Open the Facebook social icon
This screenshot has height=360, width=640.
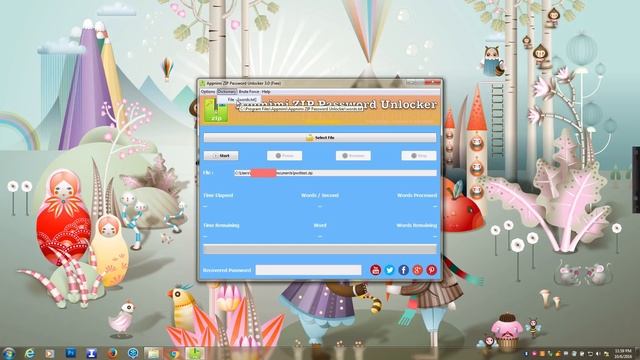pyautogui.click(x=403, y=270)
